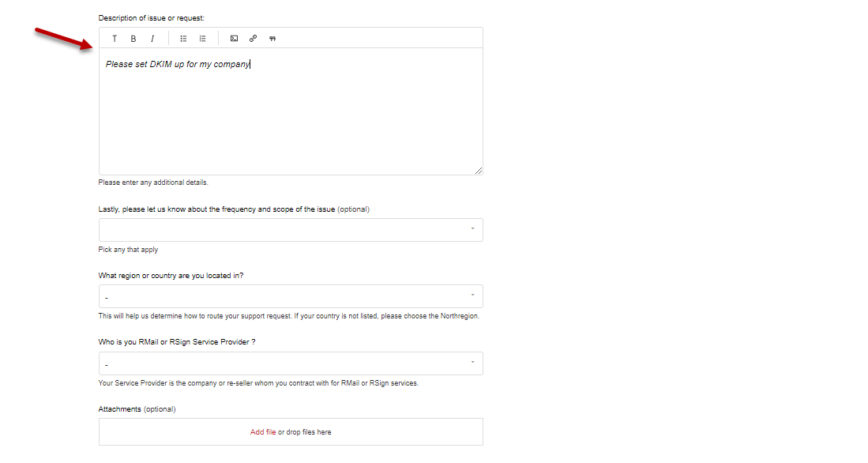This screenshot has height=463, width=868.
Task: Apply block quote formatting
Action: [x=272, y=39]
